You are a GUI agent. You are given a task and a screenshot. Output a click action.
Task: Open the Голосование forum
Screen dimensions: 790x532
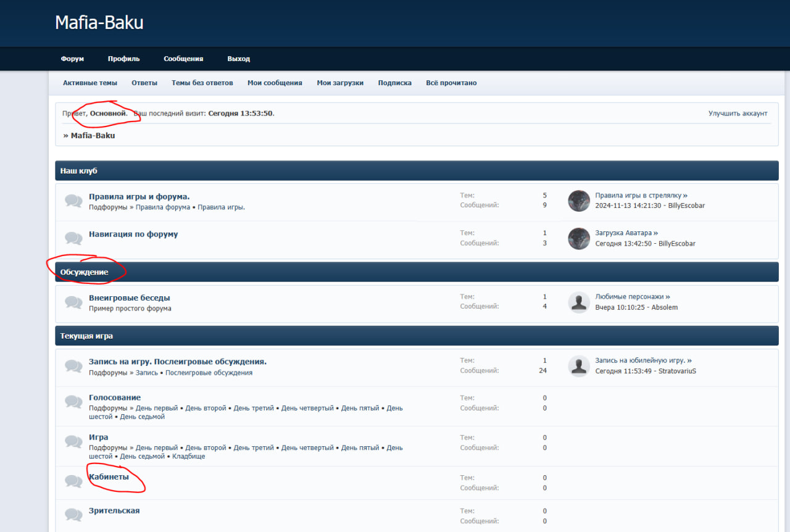pyautogui.click(x=115, y=397)
